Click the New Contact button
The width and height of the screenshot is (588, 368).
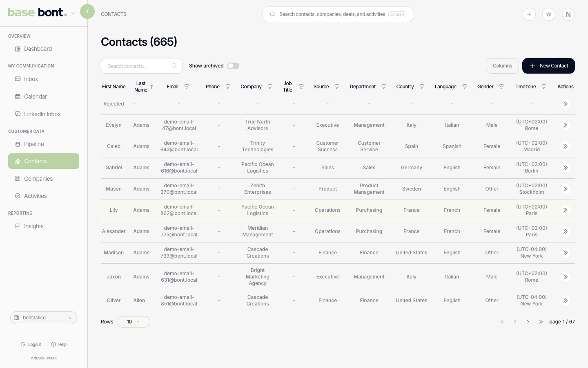tap(548, 66)
